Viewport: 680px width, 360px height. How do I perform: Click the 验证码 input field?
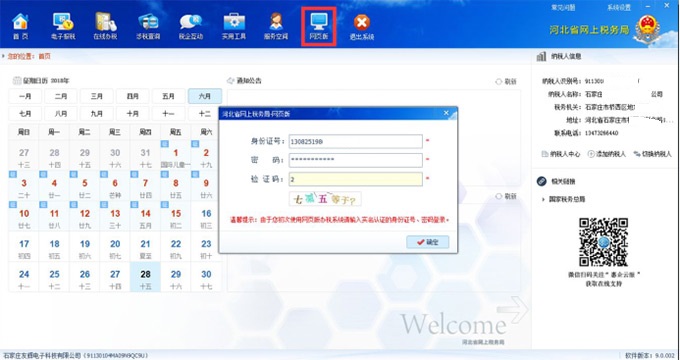pyautogui.click(x=356, y=179)
